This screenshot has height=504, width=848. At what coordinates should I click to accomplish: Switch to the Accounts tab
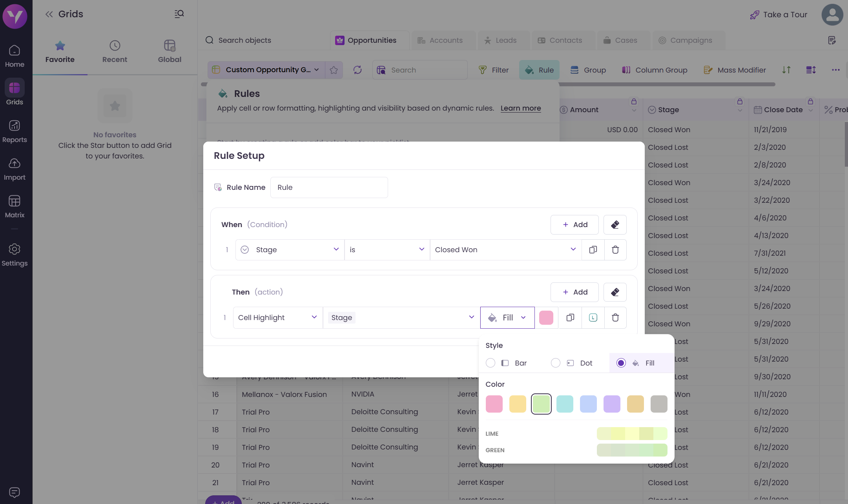(x=443, y=40)
